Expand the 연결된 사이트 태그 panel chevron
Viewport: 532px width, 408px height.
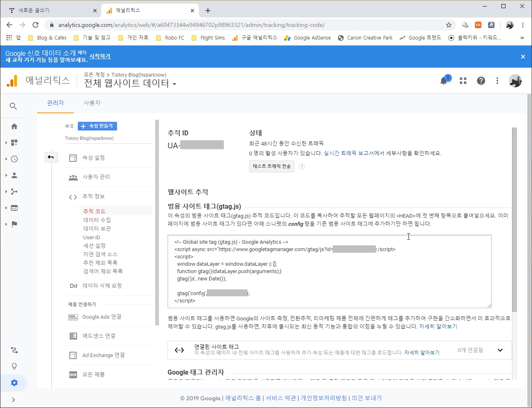[x=500, y=350]
